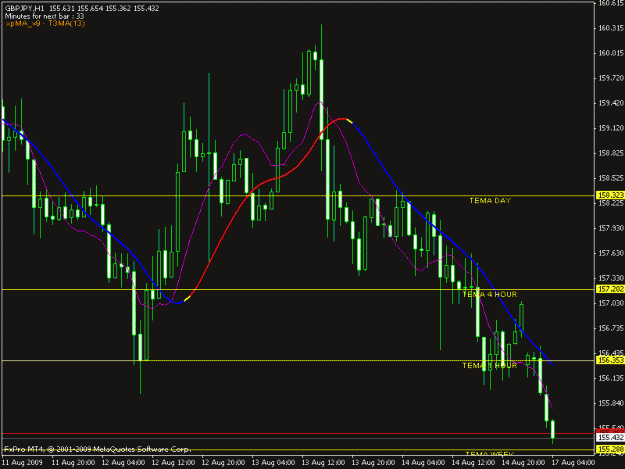Click the '17 Aug 04:00' time axis label
625x469 pixels.
(x=573, y=463)
